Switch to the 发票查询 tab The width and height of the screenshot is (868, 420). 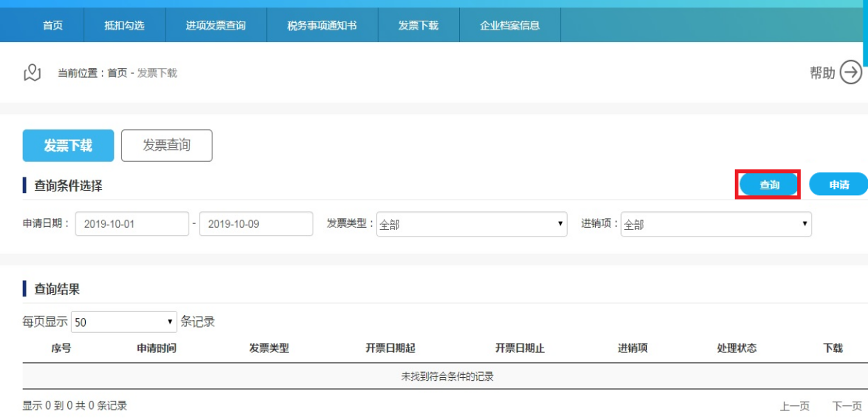tap(166, 146)
